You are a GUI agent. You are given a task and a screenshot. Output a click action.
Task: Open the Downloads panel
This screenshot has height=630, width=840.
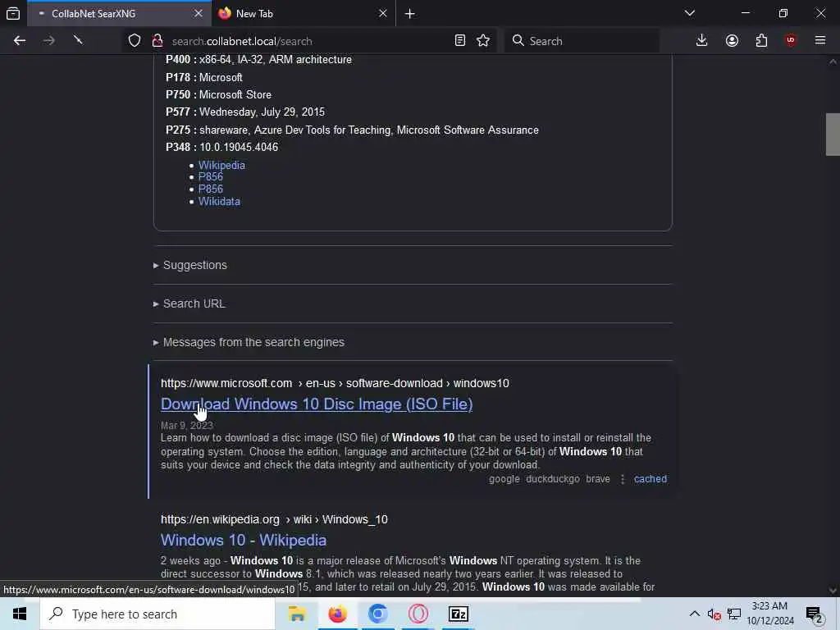click(701, 41)
